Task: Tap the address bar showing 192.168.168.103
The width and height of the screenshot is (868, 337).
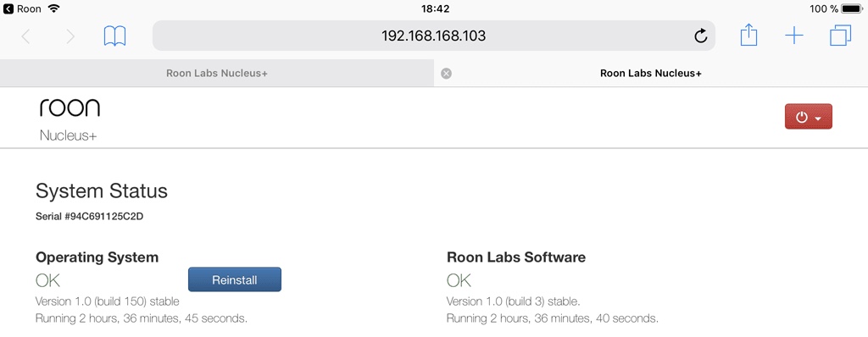Action: tap(433, 36)
